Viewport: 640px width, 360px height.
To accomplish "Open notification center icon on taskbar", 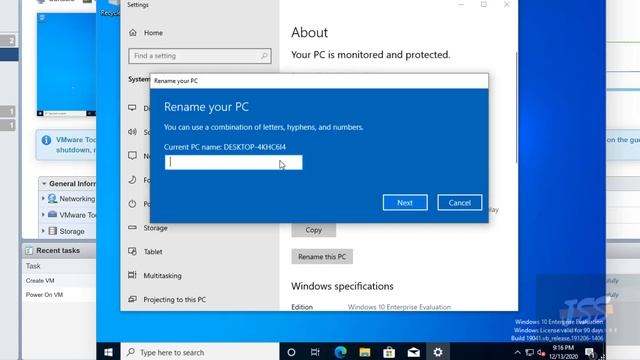I will 590,352.
